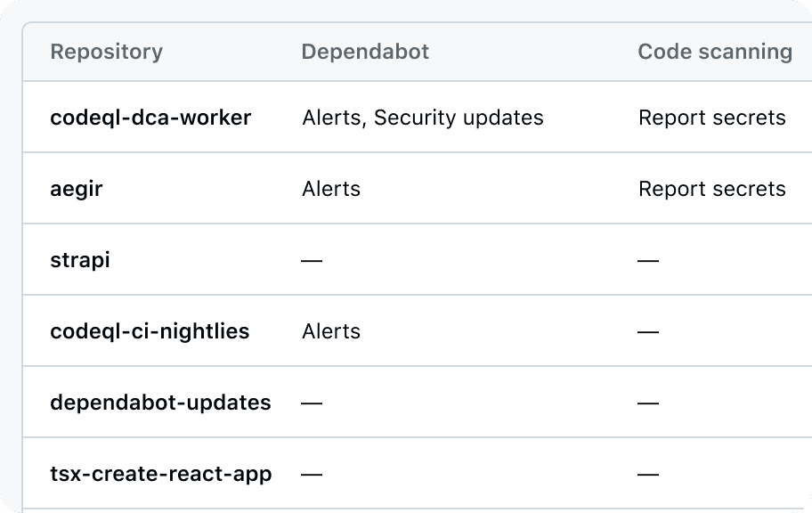Screen dimensions: 812x513
Task: Select 'Alerts' in the codeql-ci-nightlies row
Action: coord(331,331)
